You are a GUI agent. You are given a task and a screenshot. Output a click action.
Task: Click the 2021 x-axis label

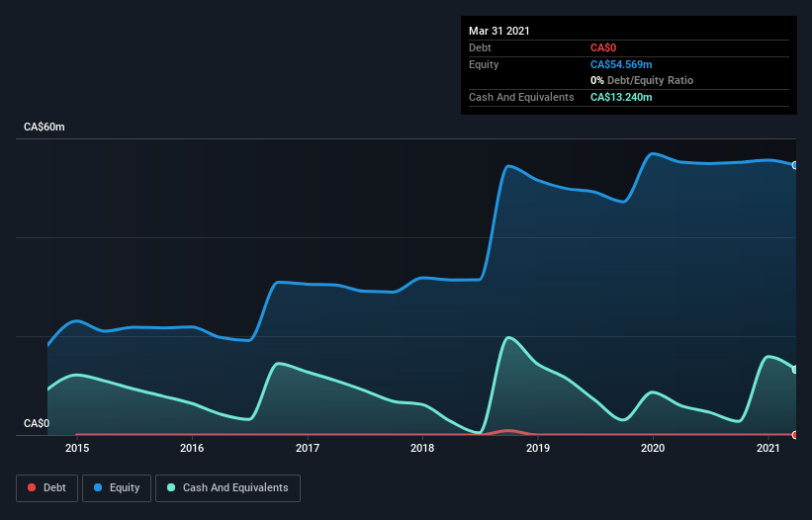click(x=768, y=448)
